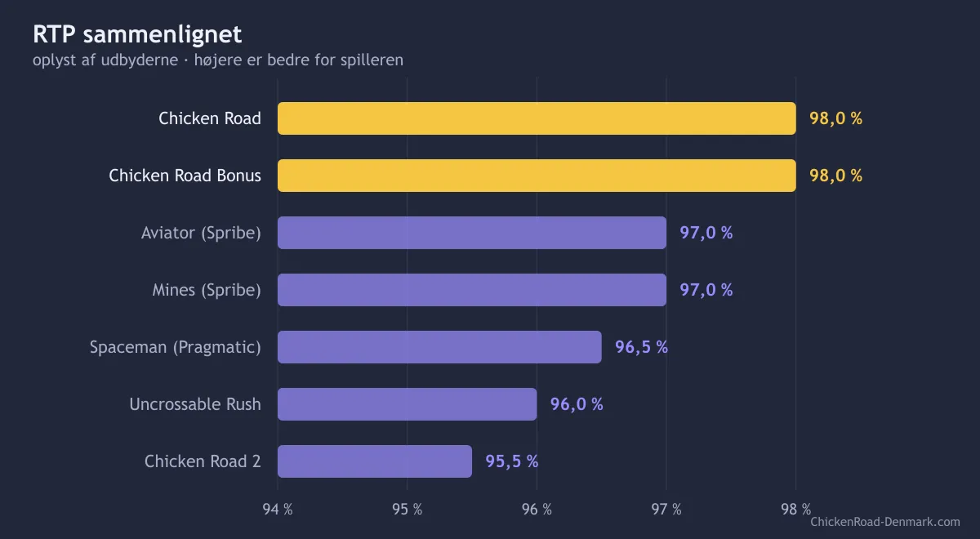980x539 pixels.
Task: Click the 97 % axis tick label
Action: point(666,510)
